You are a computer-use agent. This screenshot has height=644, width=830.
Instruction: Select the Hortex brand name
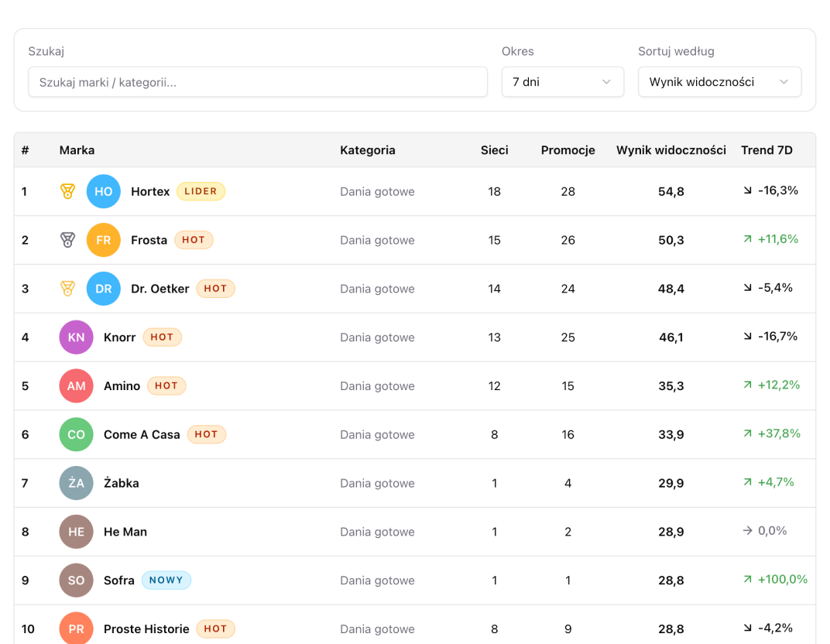click(x=150, y=191)
